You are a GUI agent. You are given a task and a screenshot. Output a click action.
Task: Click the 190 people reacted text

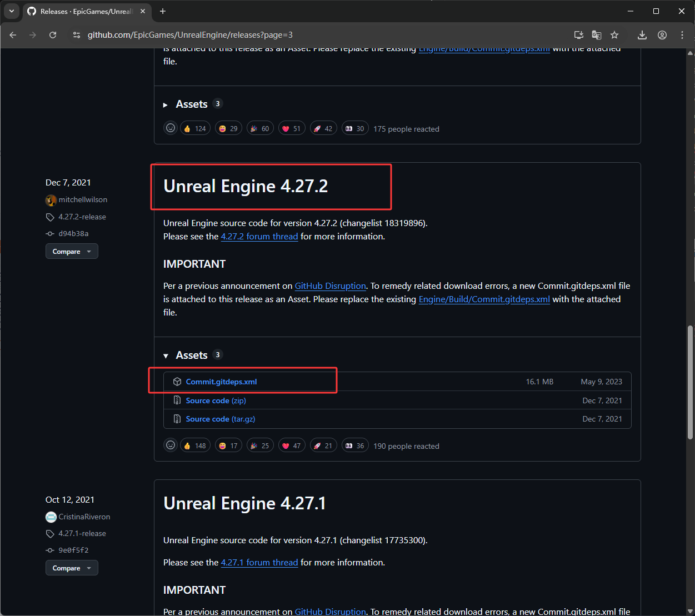pos(406,446)
